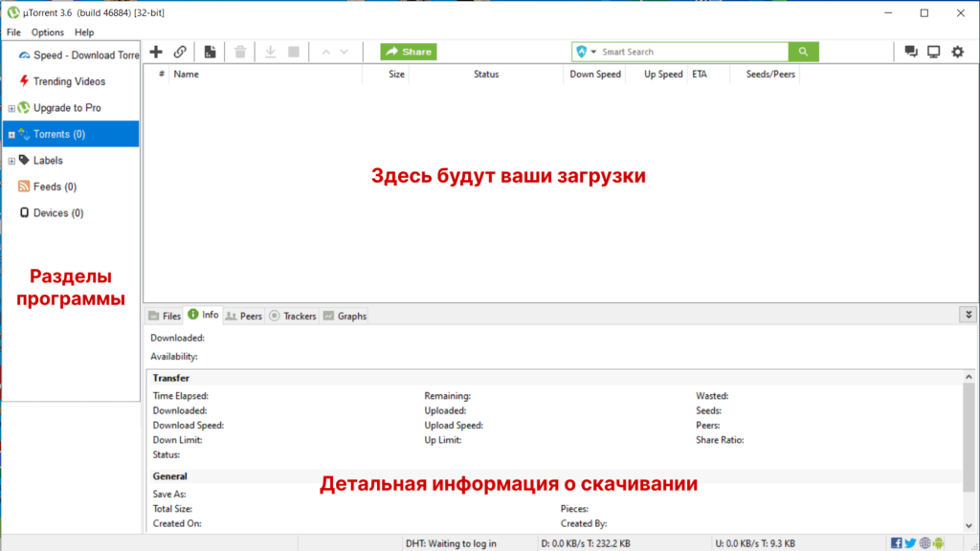This screenshot has width=980, height=551.
Task: Open the Options menu
Action: (x=47, y=33)
